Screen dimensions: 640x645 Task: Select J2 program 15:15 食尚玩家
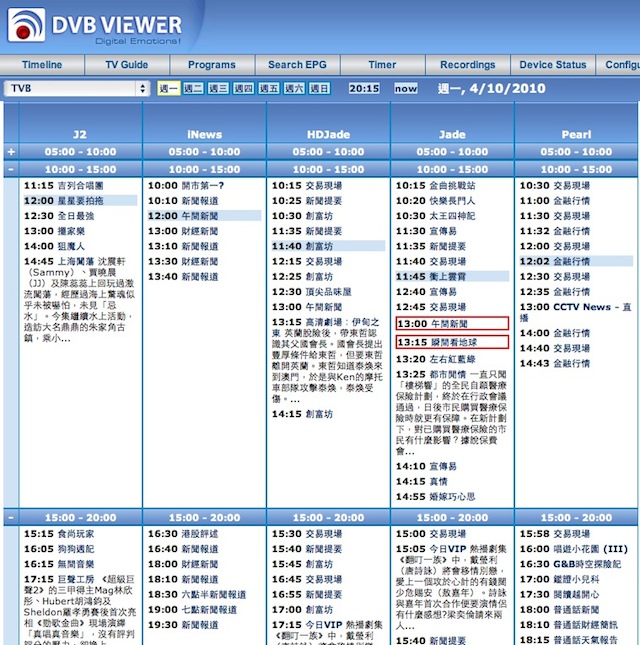(59, 534)
